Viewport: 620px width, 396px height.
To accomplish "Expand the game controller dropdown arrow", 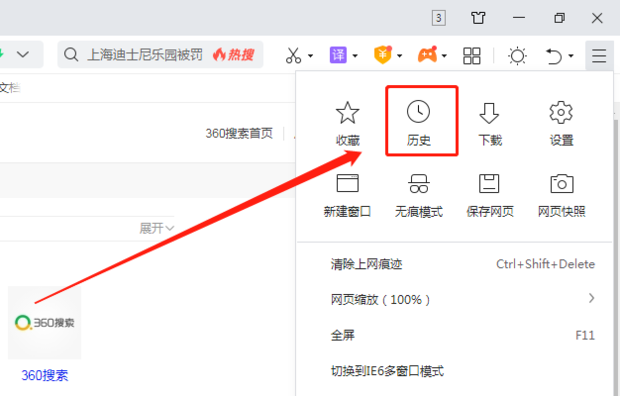I will tap(444, 56).
